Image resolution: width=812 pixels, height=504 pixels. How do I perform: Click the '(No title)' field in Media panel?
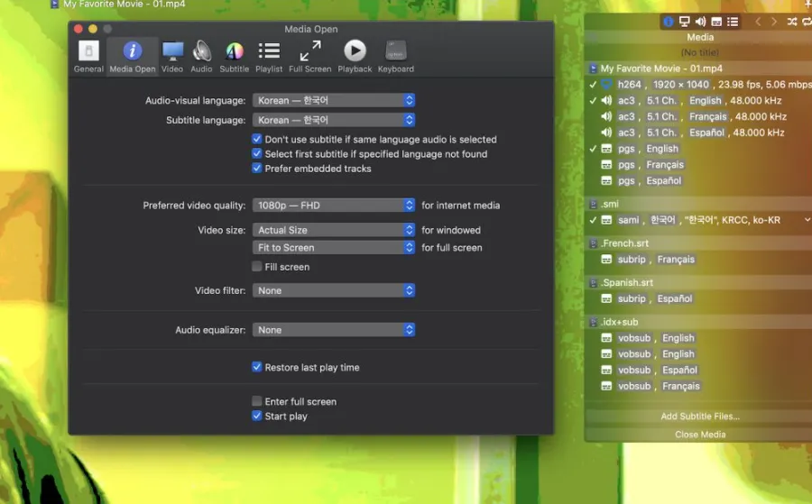699,52
